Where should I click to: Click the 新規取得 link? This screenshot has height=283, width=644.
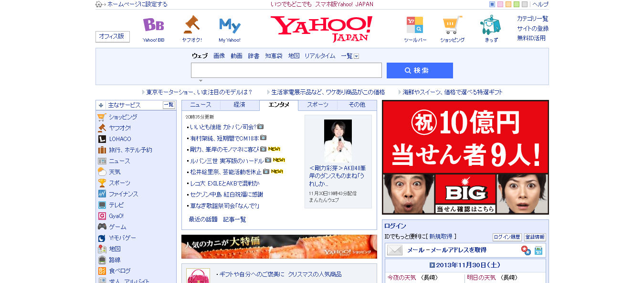[441, 237]
